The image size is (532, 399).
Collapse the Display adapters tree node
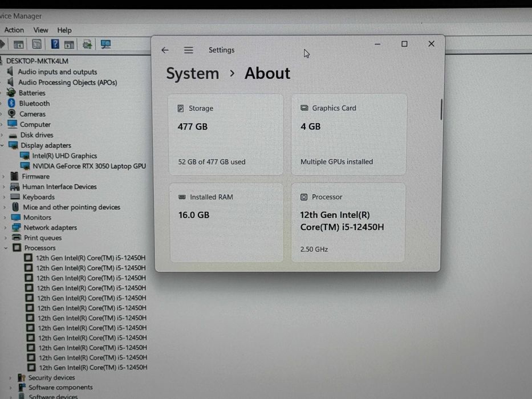pyautogui.click(x=2, y=145)
